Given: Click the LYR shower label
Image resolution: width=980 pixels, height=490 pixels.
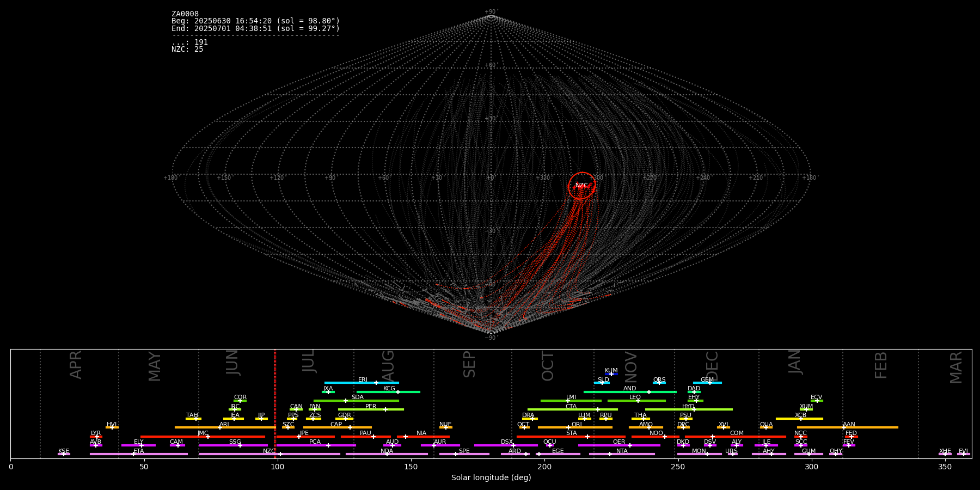Looking at the screenshot, I should click(96, 433).
